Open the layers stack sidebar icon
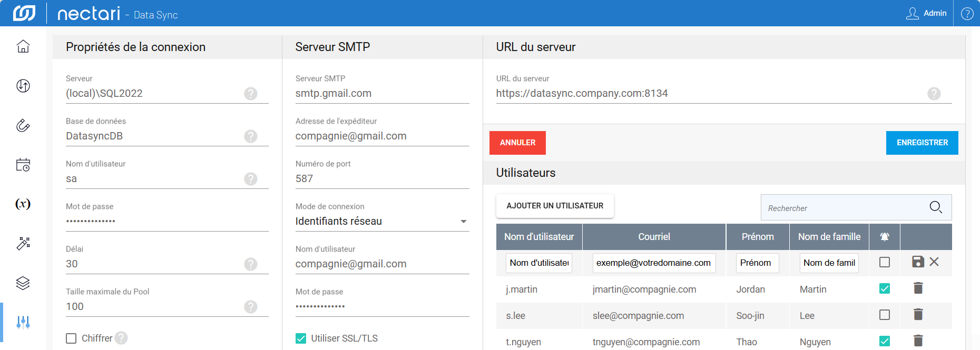 [x=23, y=283]
